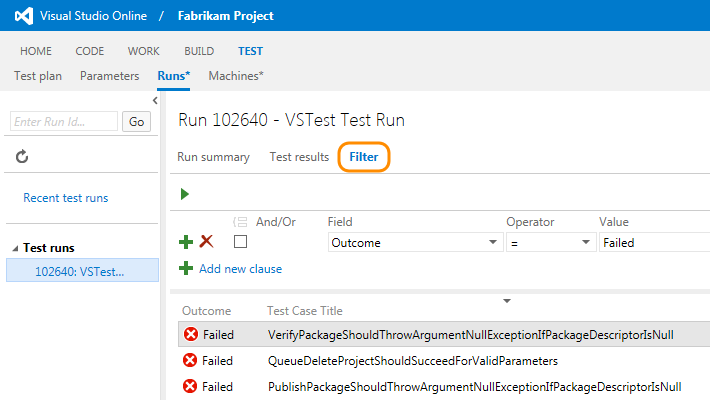Click the Test Case Title column header
Image resolution: width=710 pixels, height=400 pixels.
[305, 311]
